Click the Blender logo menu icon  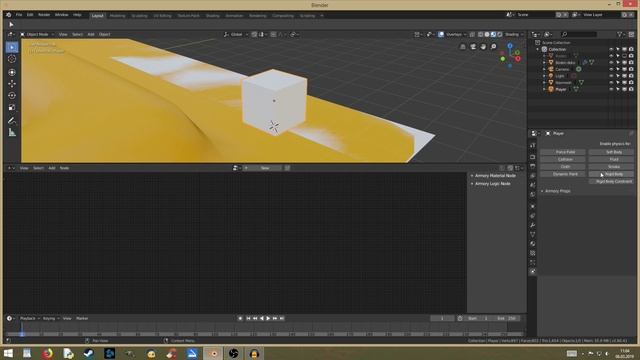tap(9, 15)
